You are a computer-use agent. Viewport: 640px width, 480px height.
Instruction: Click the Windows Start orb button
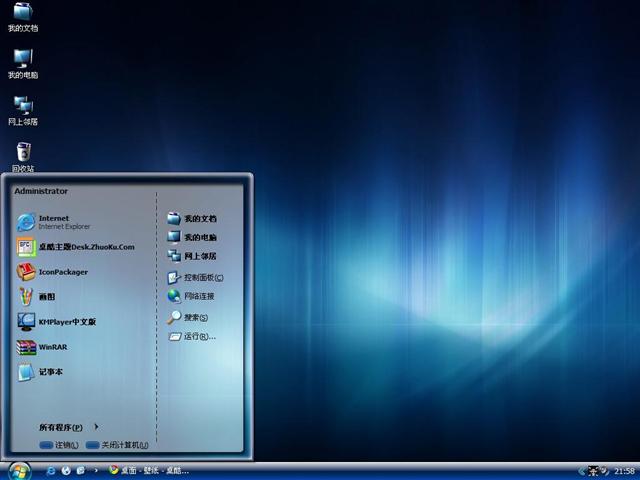[18, 470]
